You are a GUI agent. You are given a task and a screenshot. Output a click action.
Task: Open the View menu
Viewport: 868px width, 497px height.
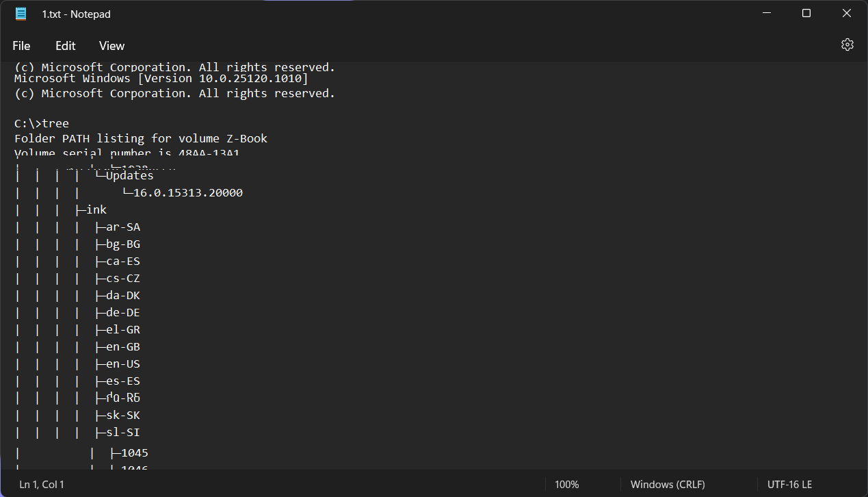coord(111,46)
